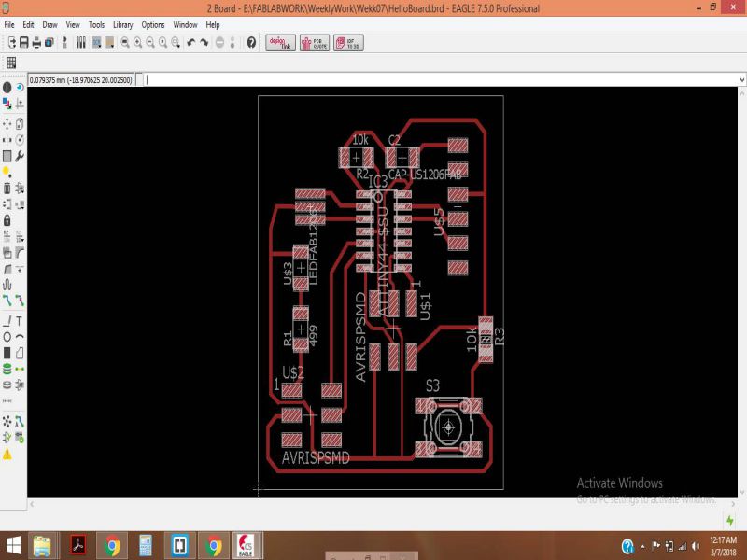The height and width of the screenshot is (560, 747).
Task: Select the Lock tool in sidebar
Action: click(7, 220)
